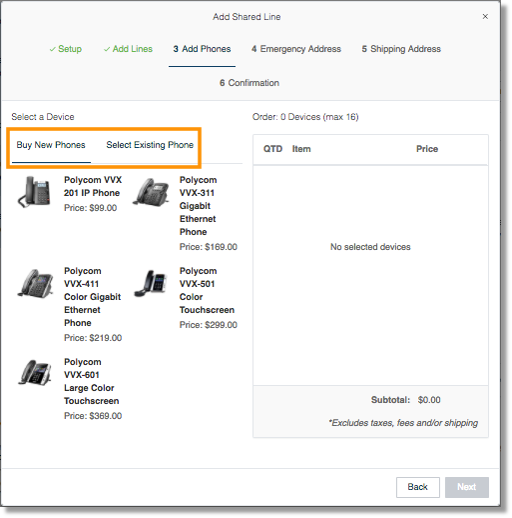Click the Polycom VVX-311 phone image

[151, 193]
